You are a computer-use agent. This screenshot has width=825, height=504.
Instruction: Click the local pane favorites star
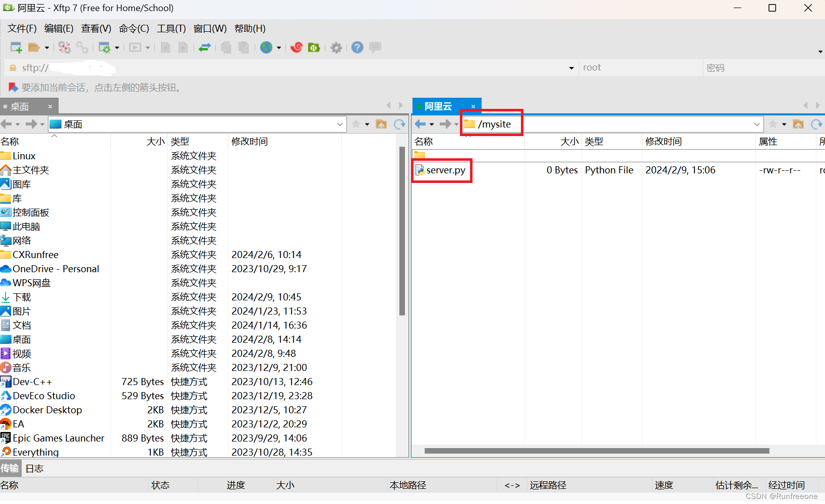(x=356, y=124)
